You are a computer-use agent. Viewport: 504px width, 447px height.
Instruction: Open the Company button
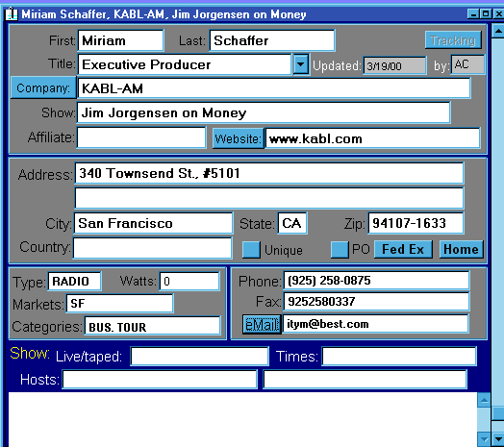pos(43,87)
